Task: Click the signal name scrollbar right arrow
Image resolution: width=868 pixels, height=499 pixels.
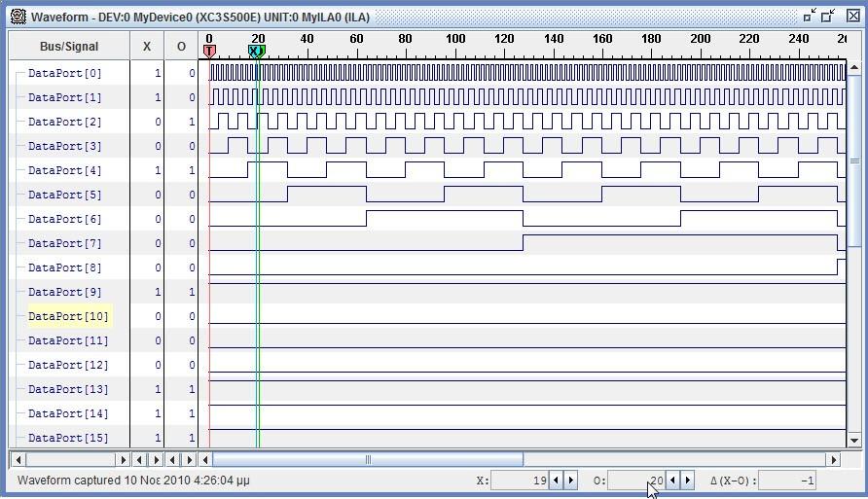Action: 123,460
